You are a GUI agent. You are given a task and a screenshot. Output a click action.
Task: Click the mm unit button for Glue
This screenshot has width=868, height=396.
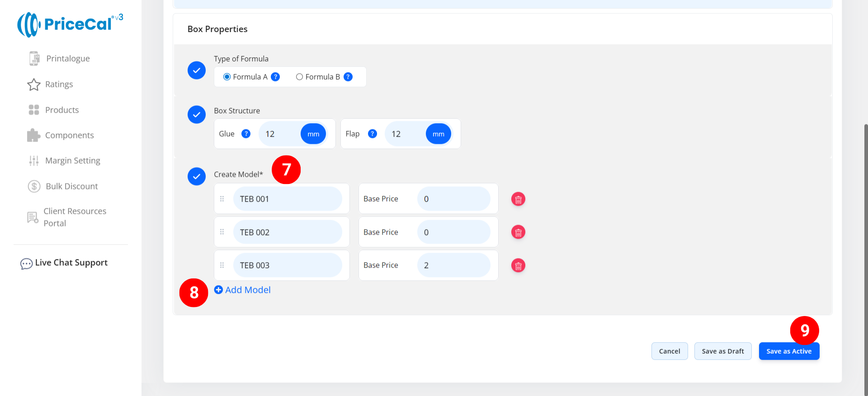[x=313, y=134]
